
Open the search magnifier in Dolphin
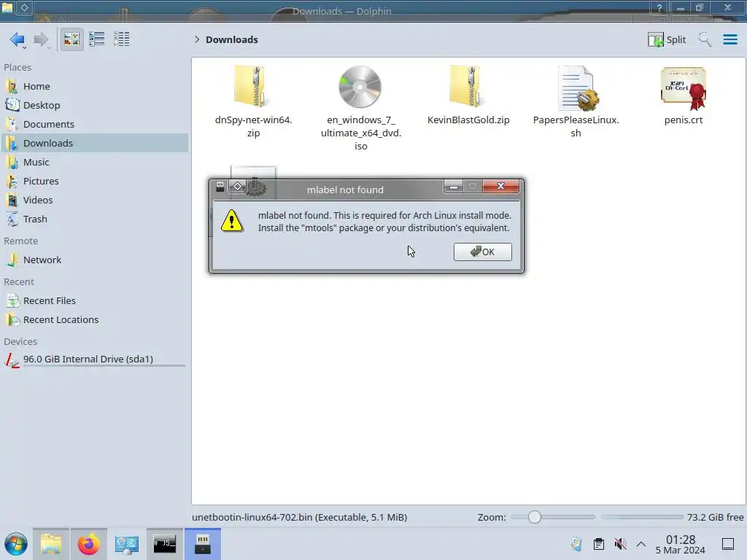[705, 39]
